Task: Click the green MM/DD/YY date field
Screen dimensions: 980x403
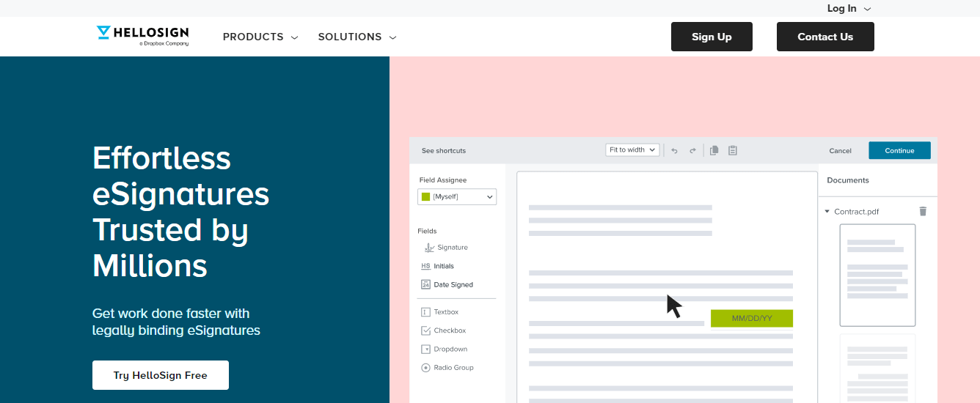Action: [x=752, y=318]
